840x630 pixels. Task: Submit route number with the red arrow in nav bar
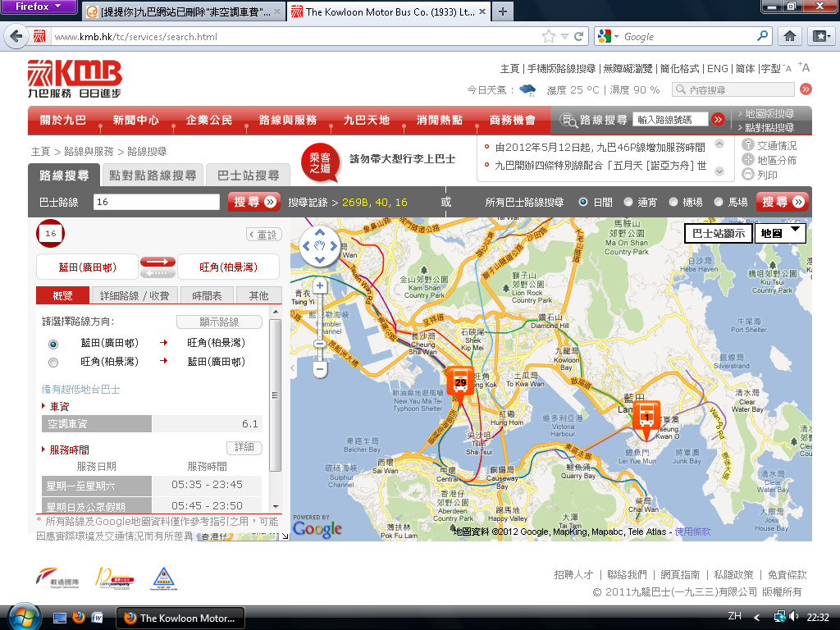pyautogui.click(x=718, y=120)
